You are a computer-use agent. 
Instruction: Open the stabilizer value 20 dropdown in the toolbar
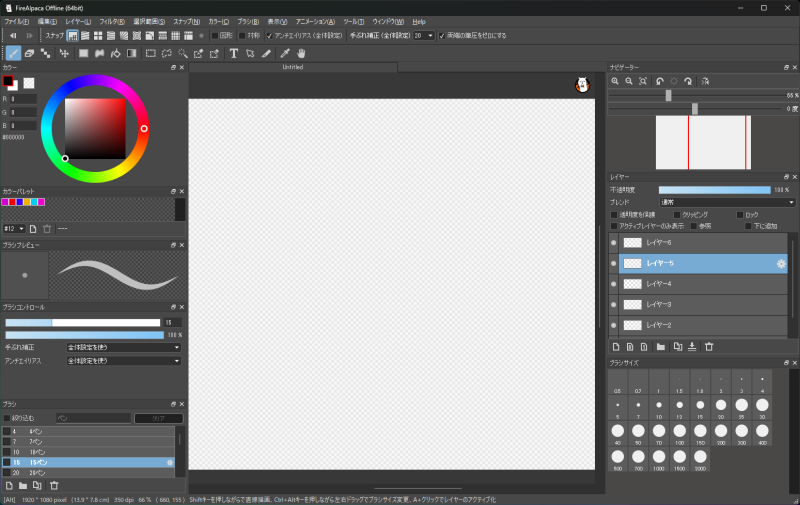tap(423, 36)
